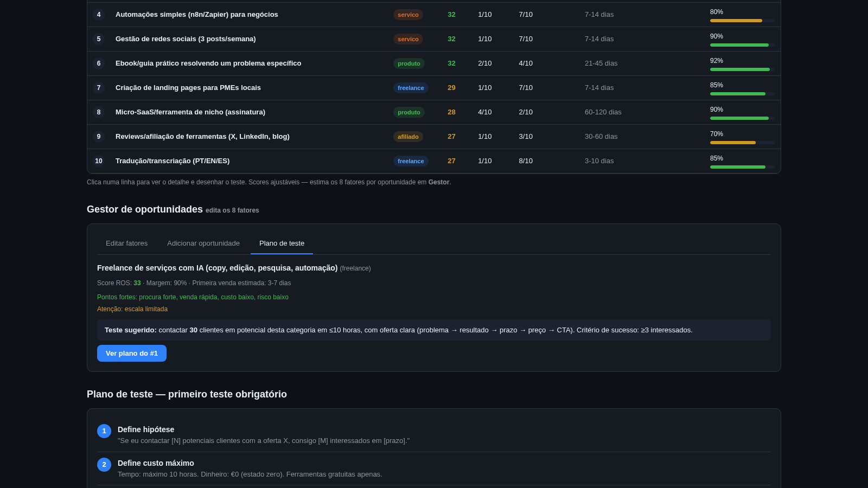The height and width of the screenshot is (488, 868).
Task: Click the freelance tag on Tradução/transcrição row
Action: pyautogui.click(x=411, y=161)
